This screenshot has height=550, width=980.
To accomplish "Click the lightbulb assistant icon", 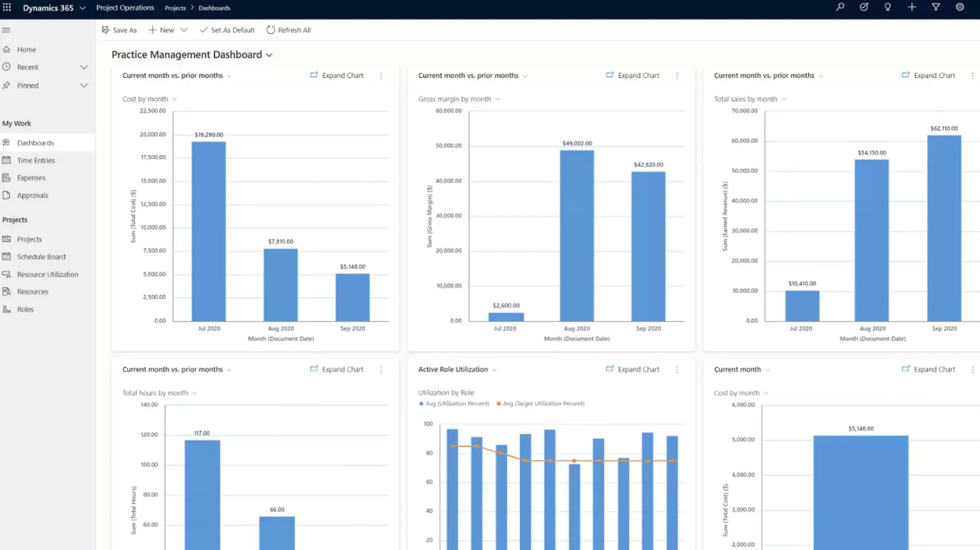I will [888, 7].
